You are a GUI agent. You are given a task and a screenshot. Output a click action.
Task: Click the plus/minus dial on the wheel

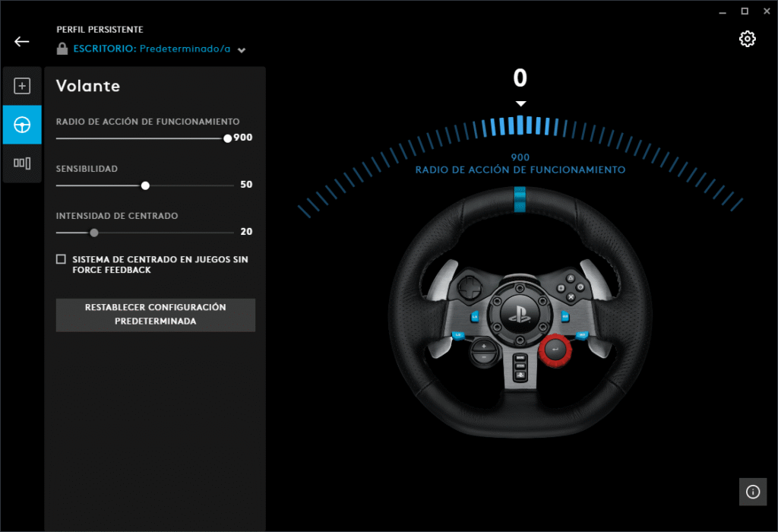483,351
